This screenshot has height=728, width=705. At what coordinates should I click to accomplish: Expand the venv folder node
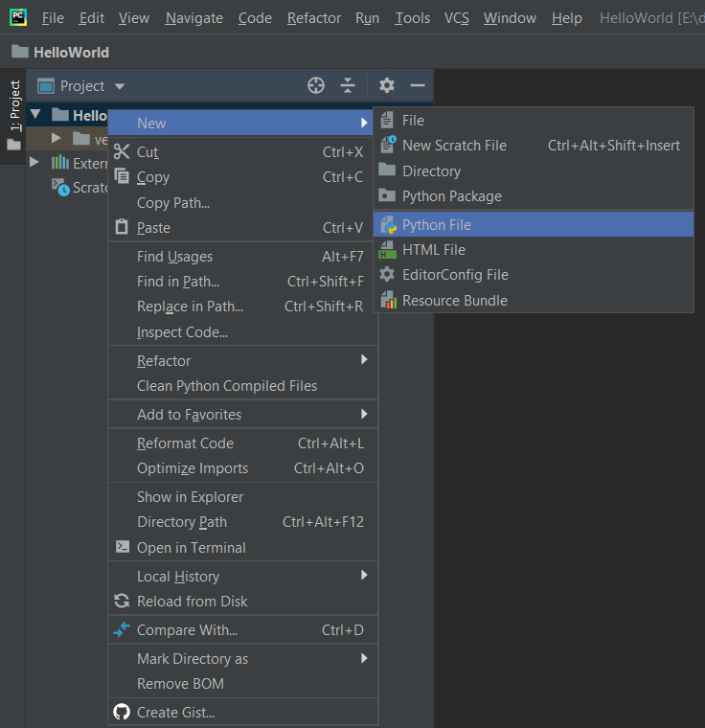pyautogui.click(x=57, y=138)
